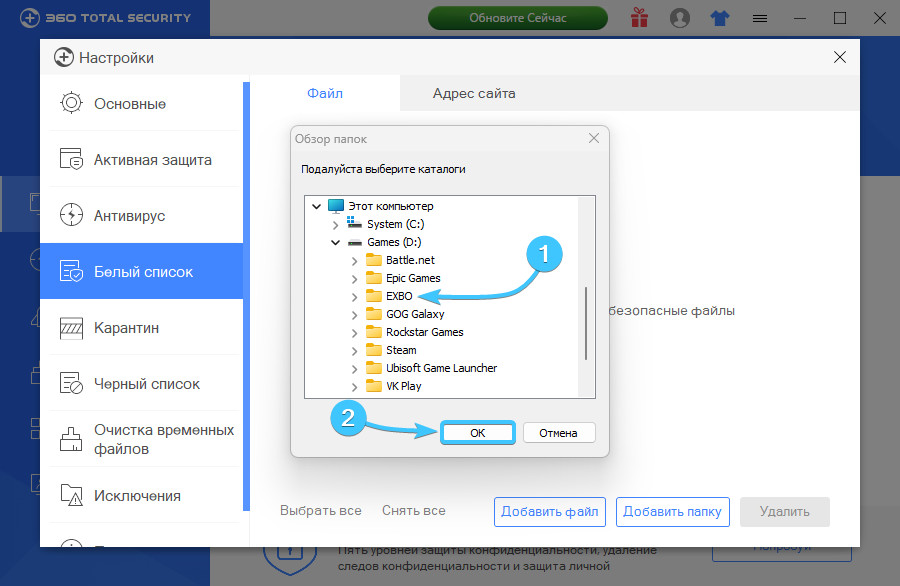
Task: Click the blue t-shirt theme icon
Action: 721,18
